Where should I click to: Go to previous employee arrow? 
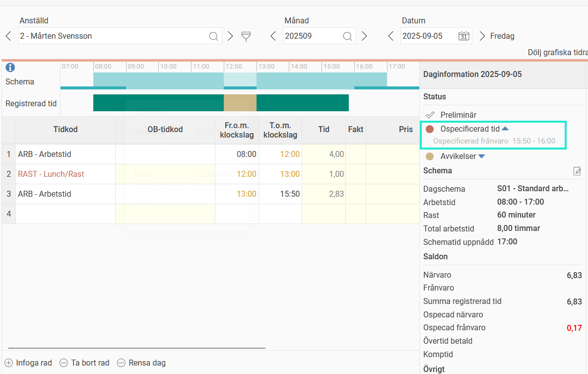[8, 36]
